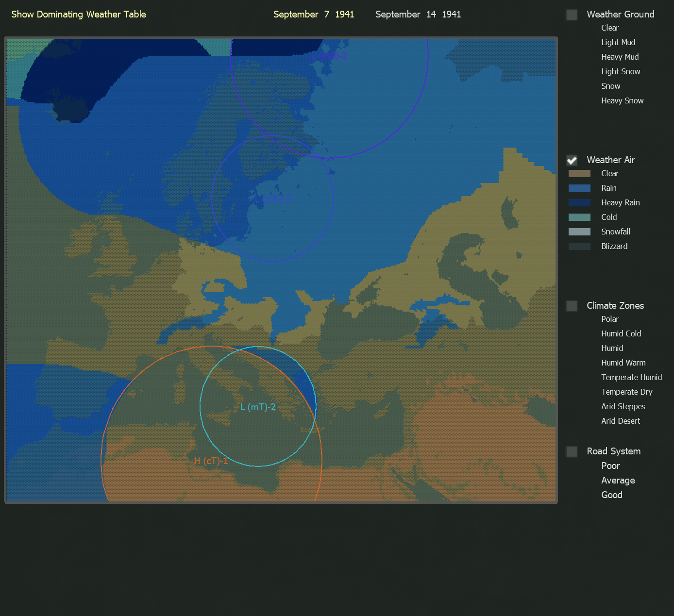The image size is (674, 616).
Task: Click the Rain color swatch
Action: tap(579, 188)
